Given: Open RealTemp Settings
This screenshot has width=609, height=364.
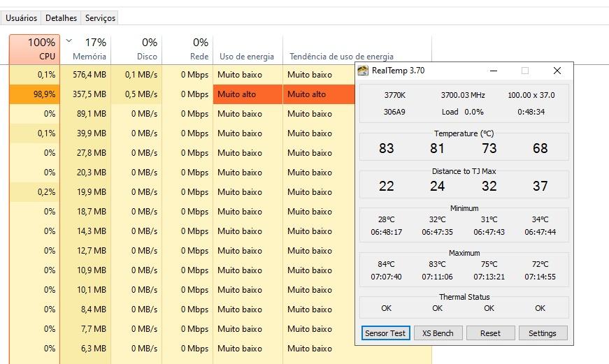Looking at the screenshot, I should point(543,333).
